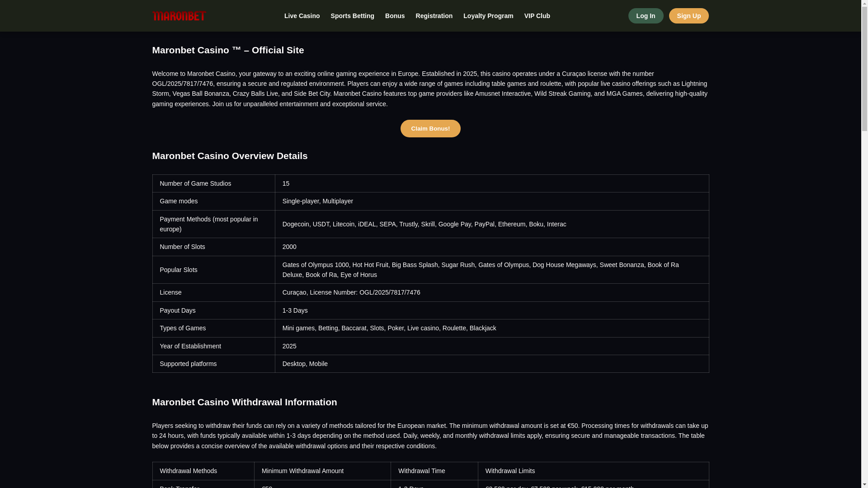
Task: Click the Sign Up button
Action: pos(689,16)
